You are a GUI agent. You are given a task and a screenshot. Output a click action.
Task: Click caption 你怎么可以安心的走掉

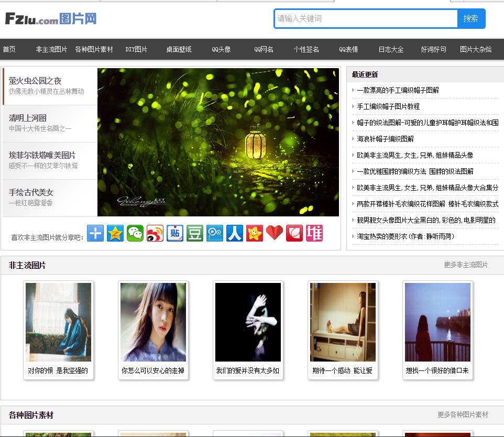(x=153, y=371)
